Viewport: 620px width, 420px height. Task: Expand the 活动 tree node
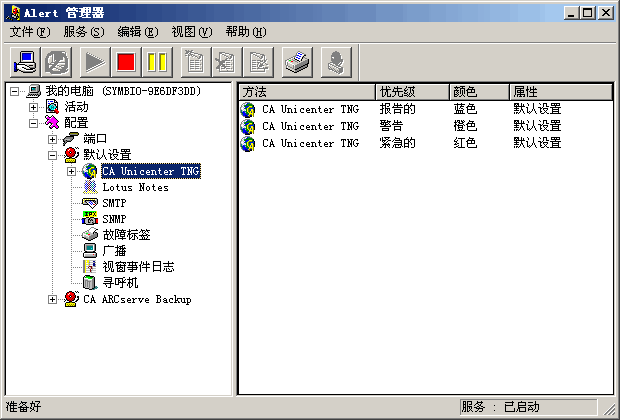[x=33, y=107]
